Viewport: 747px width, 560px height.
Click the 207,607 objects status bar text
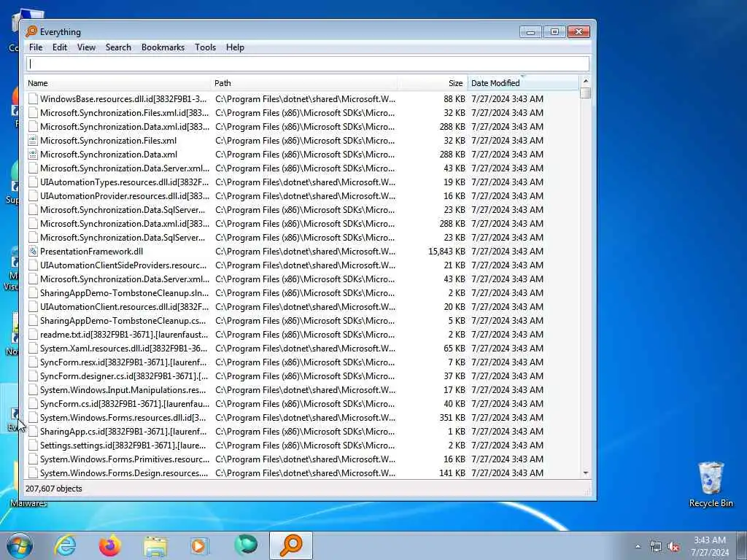(54, 489)
